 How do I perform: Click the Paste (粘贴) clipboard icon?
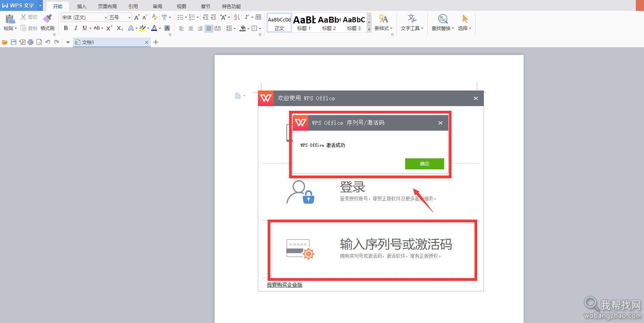click(10, 19)
